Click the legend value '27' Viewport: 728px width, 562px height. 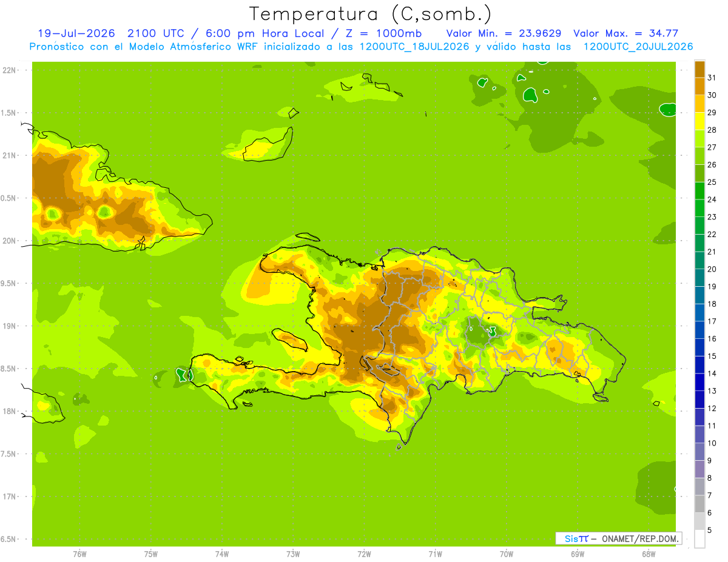pyautogui.click(x=712, y=147)
